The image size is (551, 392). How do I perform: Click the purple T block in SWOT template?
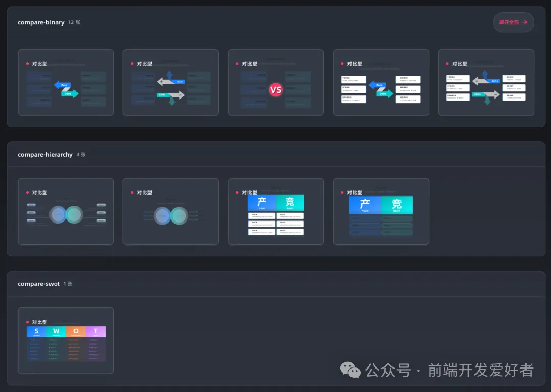coord(96,332)
